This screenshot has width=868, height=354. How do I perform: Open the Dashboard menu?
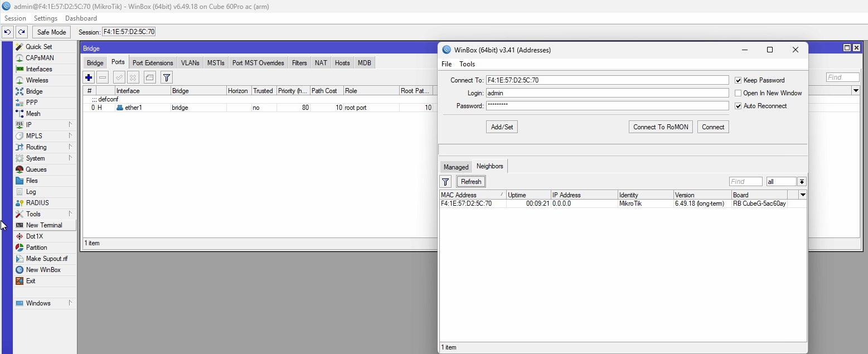point(81,18)
